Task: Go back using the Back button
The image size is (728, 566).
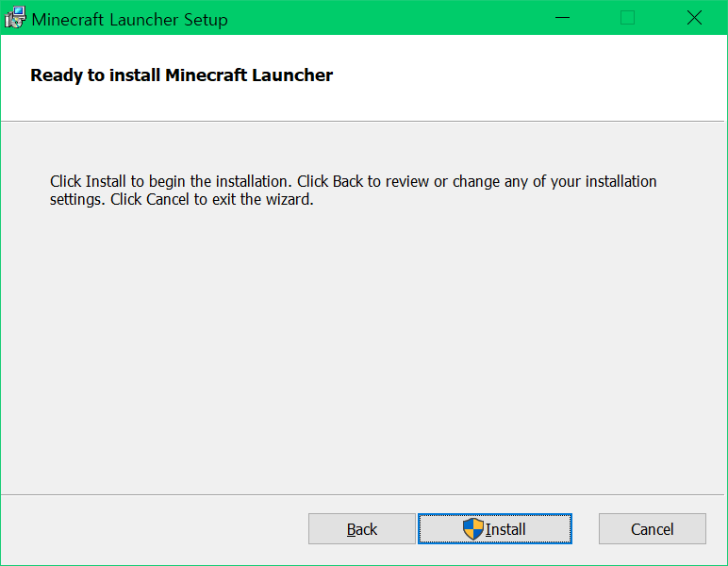Action: (x=362, y=528)
